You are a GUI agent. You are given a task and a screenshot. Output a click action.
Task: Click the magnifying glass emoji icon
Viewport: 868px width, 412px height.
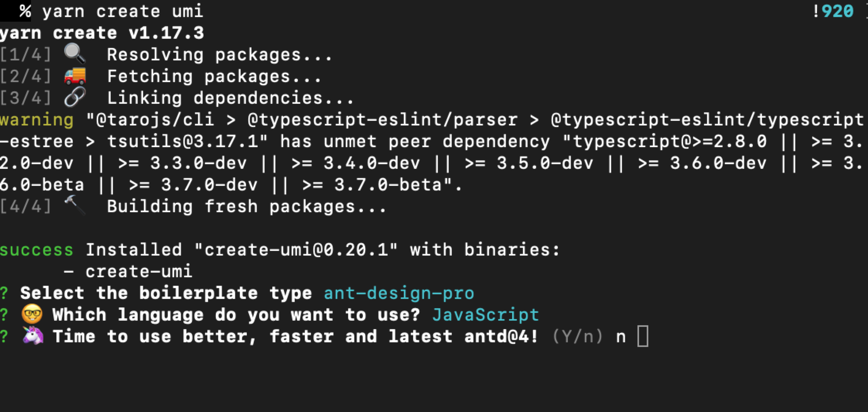coord(75,53)
